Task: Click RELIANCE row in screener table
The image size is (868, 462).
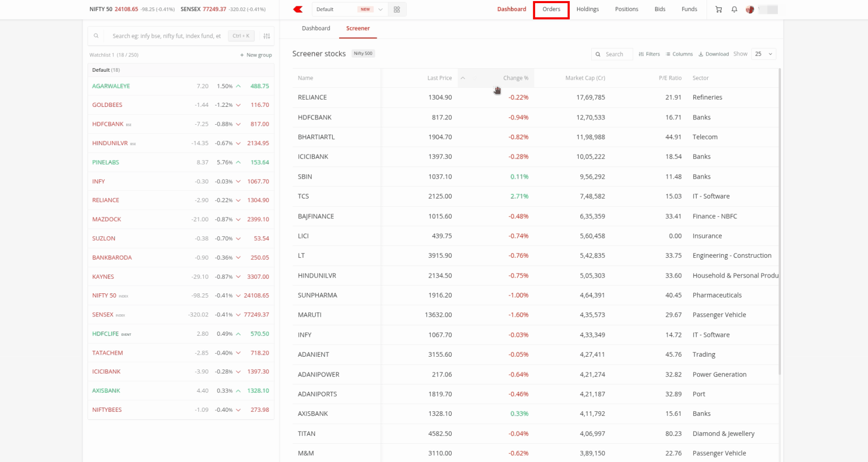Action: click(x=535, y=97)
